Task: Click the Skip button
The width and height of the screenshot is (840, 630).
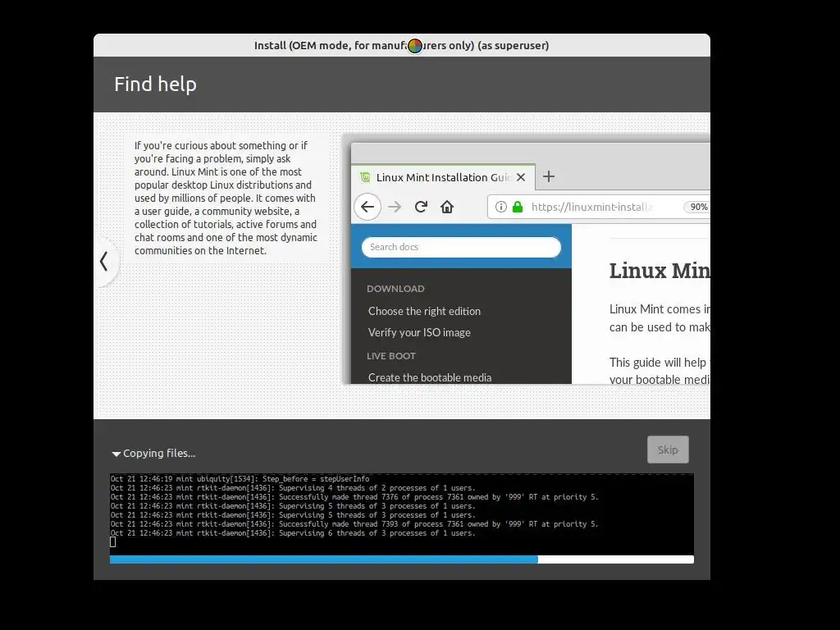Action: 668,450
